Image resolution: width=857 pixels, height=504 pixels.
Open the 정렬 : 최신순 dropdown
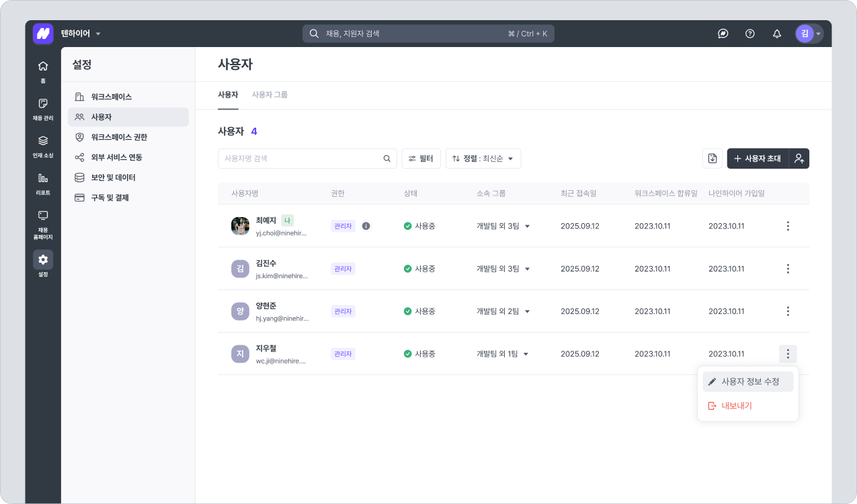483,159
